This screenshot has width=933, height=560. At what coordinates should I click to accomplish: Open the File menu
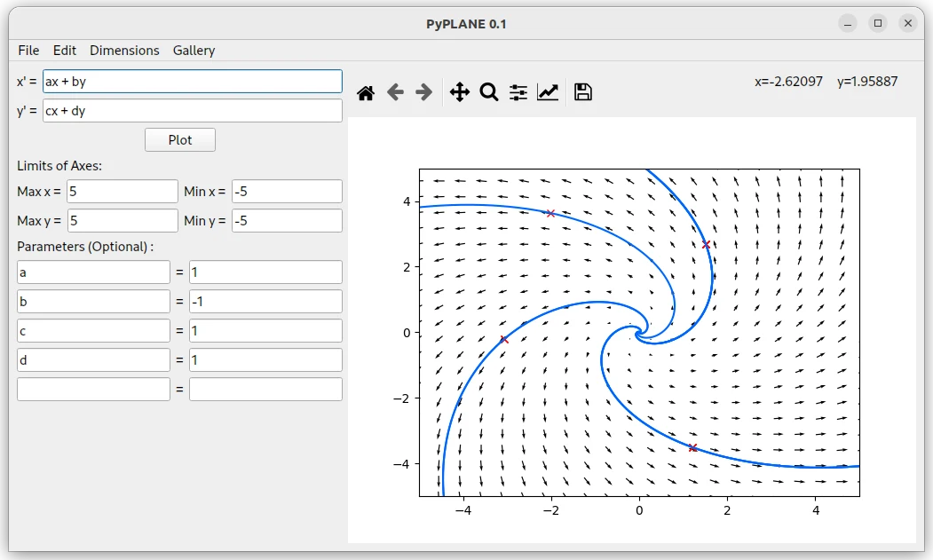[x=28, y=51]
